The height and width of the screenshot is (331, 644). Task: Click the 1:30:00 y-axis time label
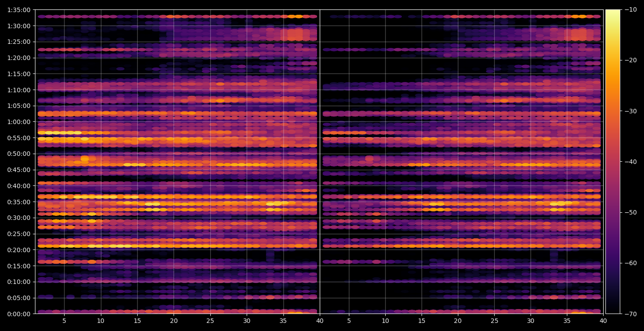[19, 26]
